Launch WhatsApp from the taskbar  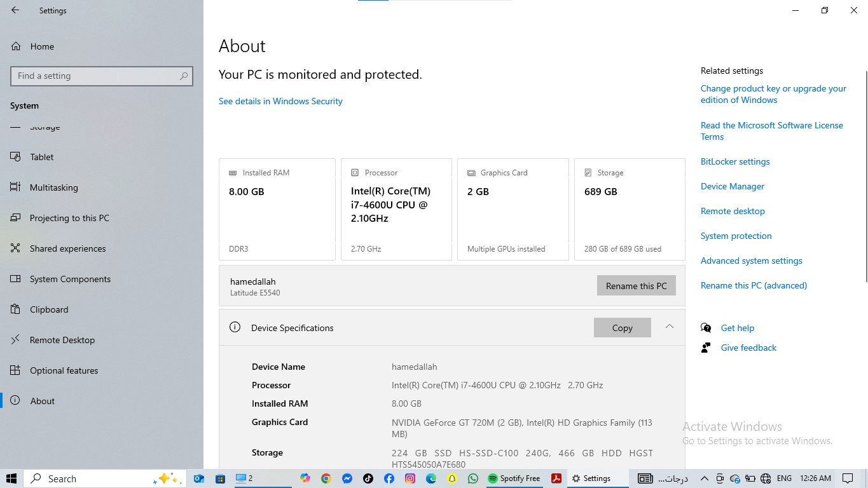(473, 478)
